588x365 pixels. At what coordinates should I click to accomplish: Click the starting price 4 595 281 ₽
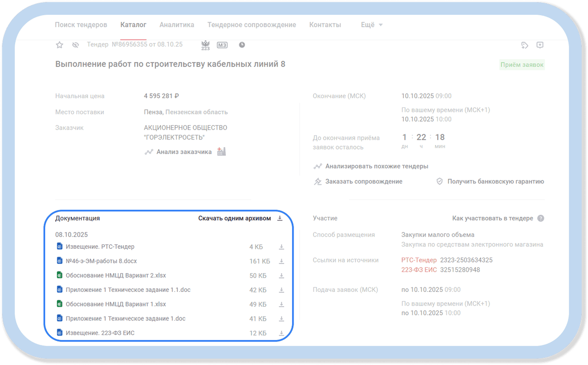(x=161, y=96)
